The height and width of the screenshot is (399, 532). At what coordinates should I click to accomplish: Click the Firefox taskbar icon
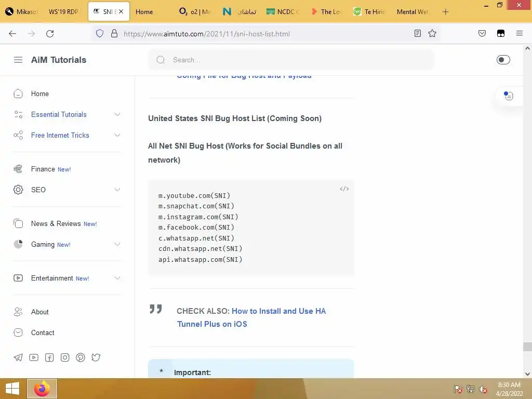(42, 389)
